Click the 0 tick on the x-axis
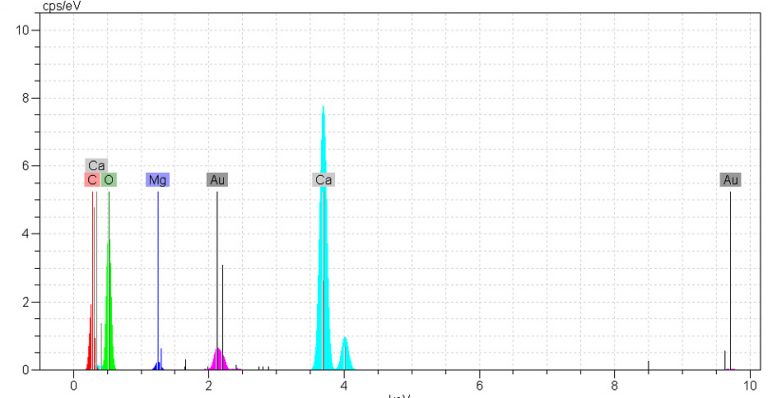This screenshot has width=768, height=398. tap(73, 386)
